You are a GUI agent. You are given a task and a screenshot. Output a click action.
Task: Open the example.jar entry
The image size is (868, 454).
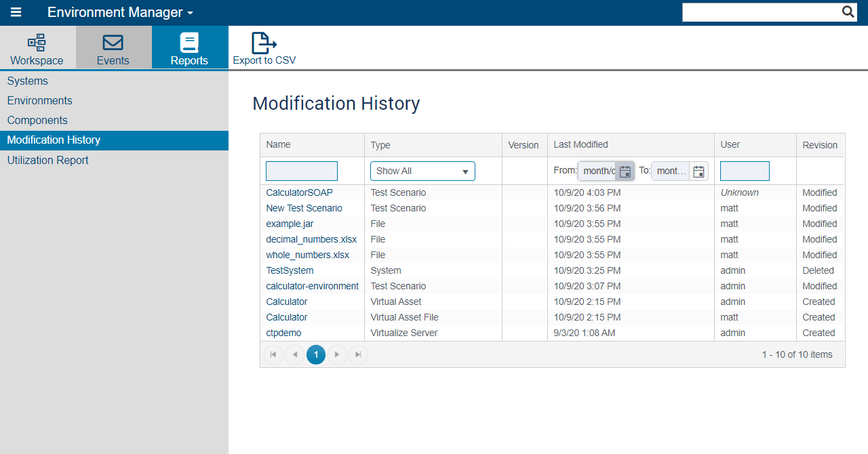[290, 224]
